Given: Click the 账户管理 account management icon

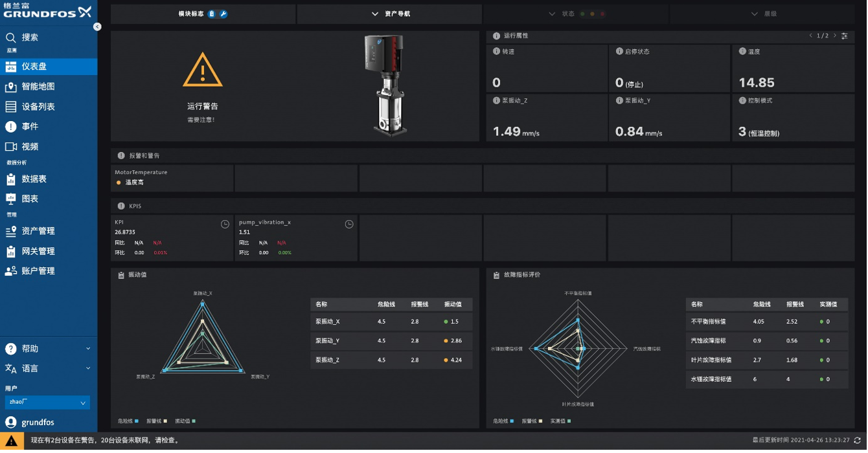Looking at the screenshot, I should coord(10,271).
